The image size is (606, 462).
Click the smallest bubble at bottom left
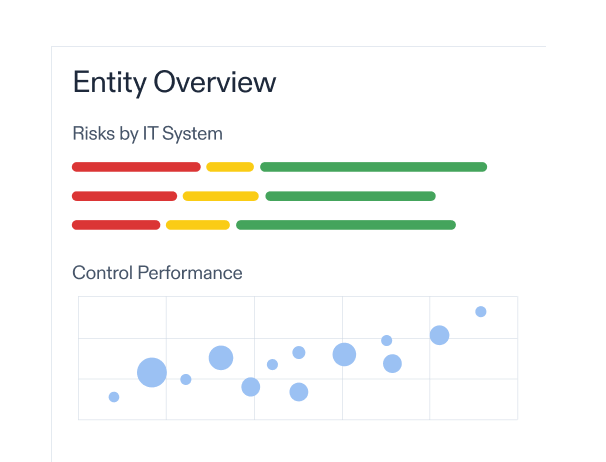tap(114, 397)
